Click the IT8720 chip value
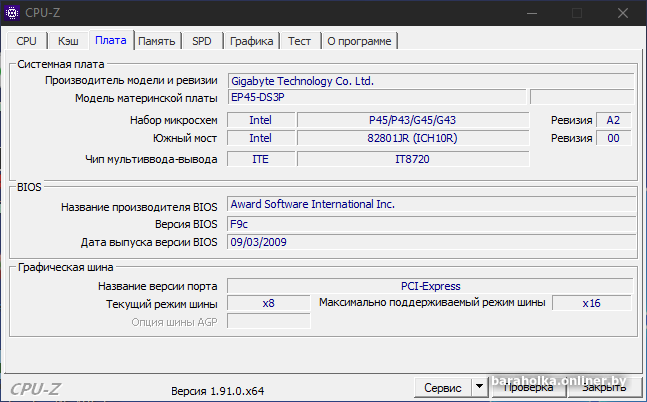The width and height of the screenshot is (647, 402). (x=413, y=159)
